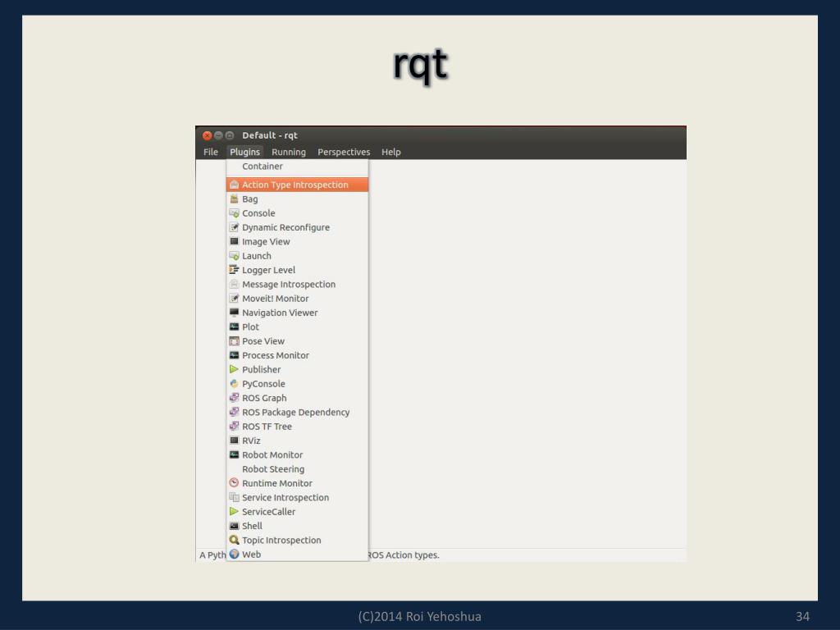Screen dimensions: 840x630
Task: Click the ROS Graph icon
Action: (x=234, y=398)
